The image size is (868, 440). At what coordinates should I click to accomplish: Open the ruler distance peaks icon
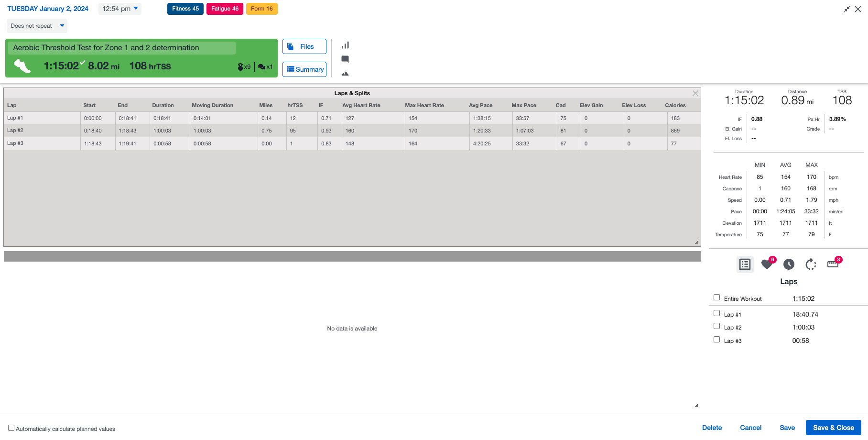833,264
